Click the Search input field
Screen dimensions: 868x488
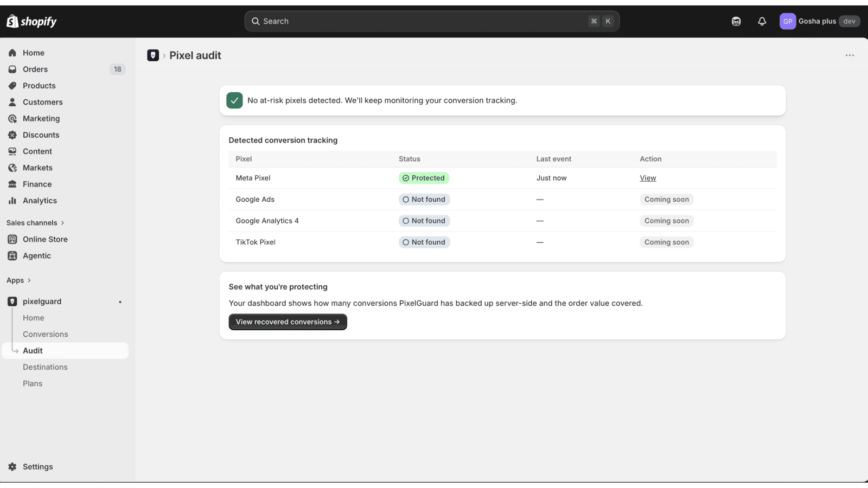[432, 21]
